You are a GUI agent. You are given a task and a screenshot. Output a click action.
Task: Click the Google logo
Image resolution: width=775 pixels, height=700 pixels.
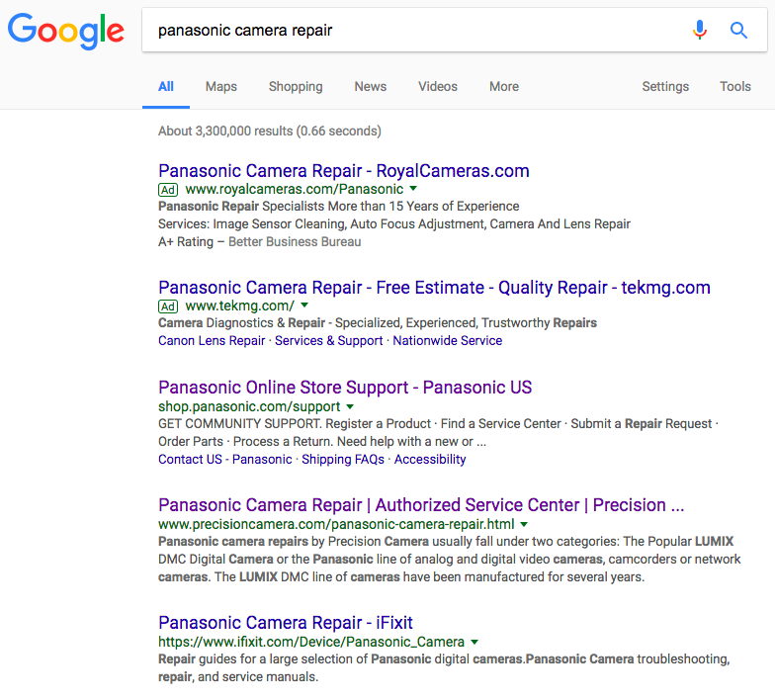(65, 32)
